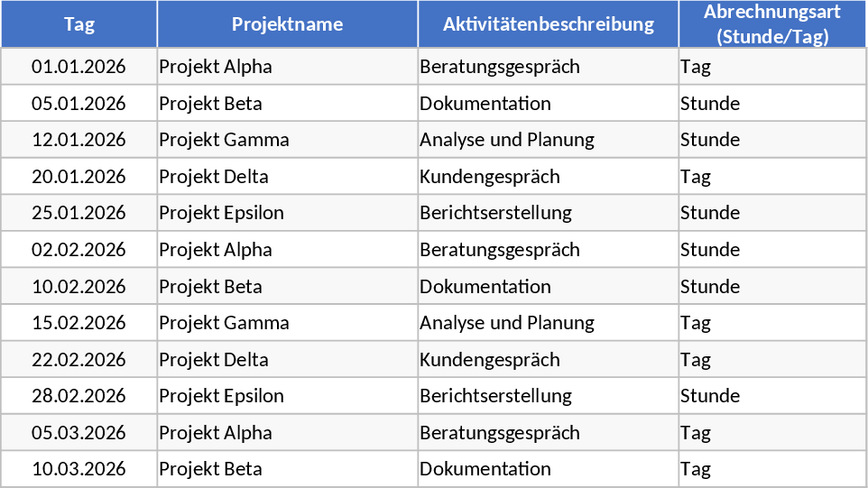The width and height of the screenshot is (868, 488).
Task: Click the Tag column header
Action: point(79,24)
